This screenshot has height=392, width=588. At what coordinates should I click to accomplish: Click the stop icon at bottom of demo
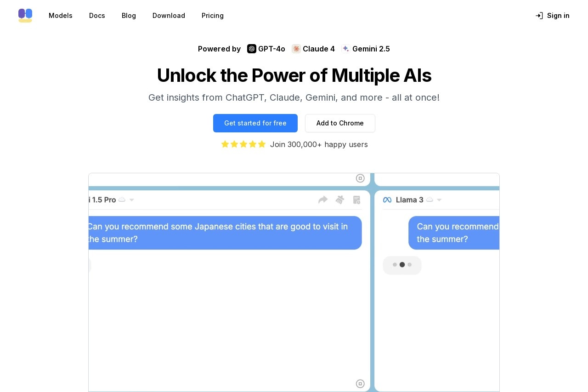(x=360, y=384)
